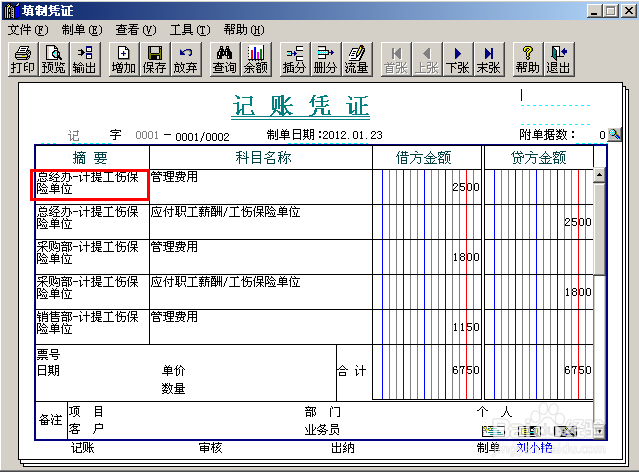Discard changes with 放弃
Image resolution: width=639 pixels, height=472 pixels.
[185, 60]
